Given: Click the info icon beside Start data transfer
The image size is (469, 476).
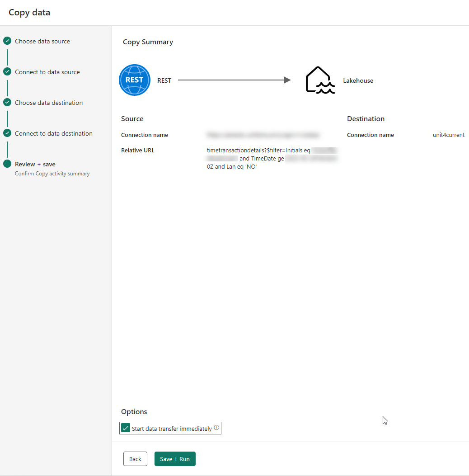Looking at the screenshot, I should [x=216, y=428].
